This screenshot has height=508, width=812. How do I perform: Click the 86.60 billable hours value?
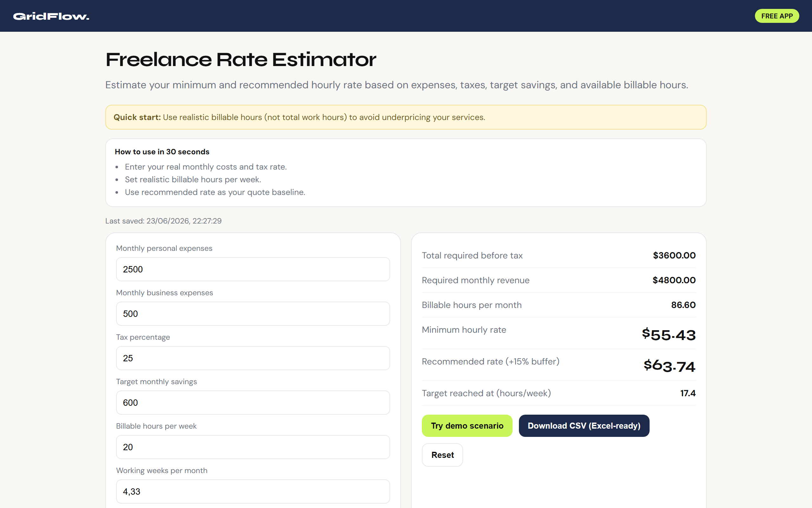[x=683, y=305]
